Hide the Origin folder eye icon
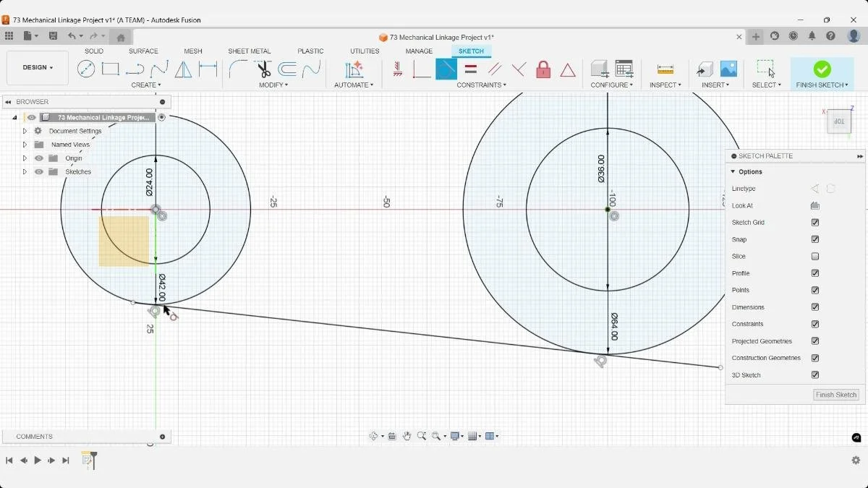 pos(39,158)
